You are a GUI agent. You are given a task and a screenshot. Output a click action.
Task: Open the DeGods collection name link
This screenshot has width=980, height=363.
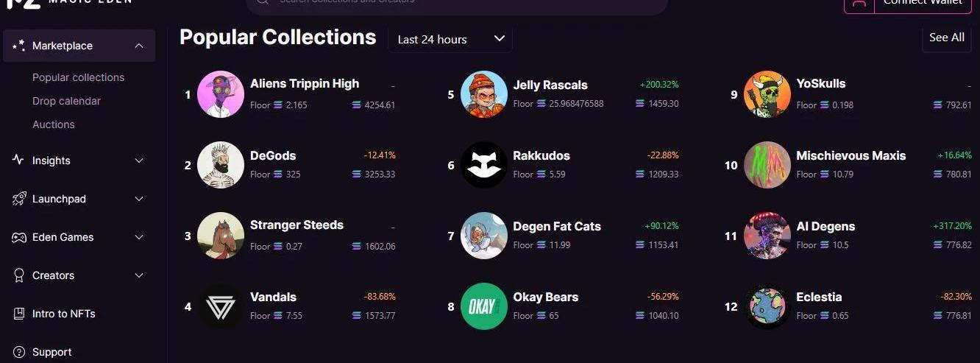coord(273,155)
